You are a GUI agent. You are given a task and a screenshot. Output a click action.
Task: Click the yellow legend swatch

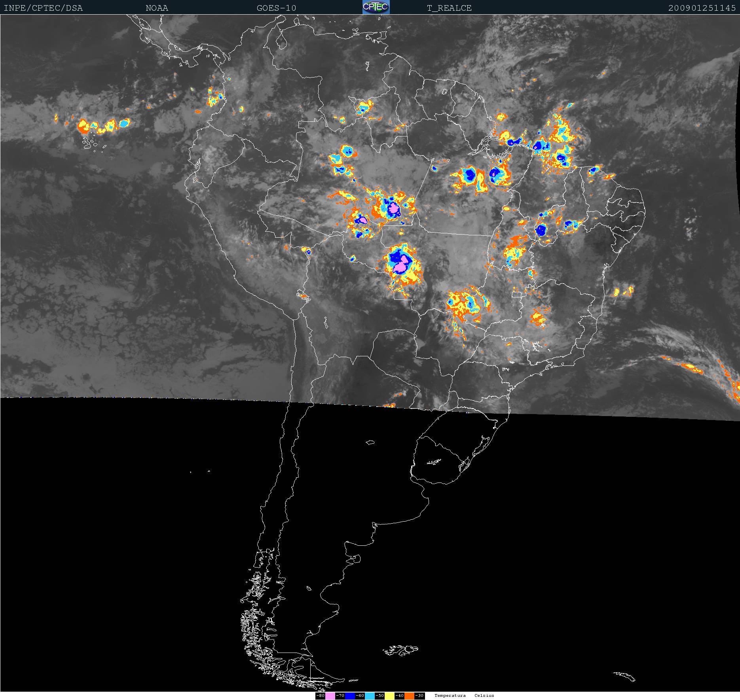click(x=389, y=696)
